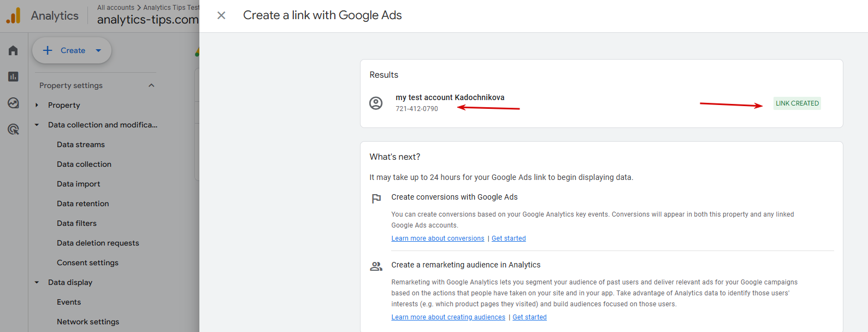This screenshot has width=868, height=332.
Task: Click the Google Analytics logo
Action: point(13,15)
